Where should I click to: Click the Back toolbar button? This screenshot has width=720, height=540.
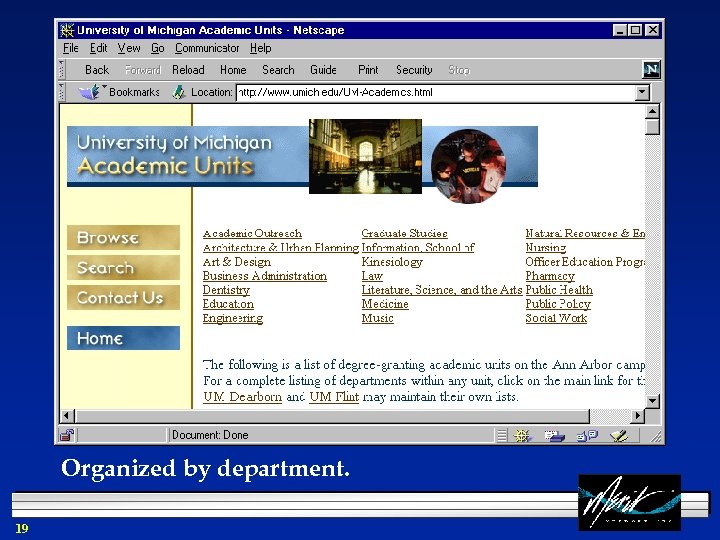pyautogui.click(x=97, y=70)
